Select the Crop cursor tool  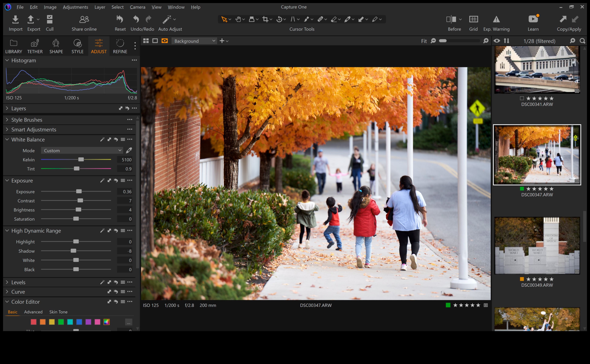265,19
